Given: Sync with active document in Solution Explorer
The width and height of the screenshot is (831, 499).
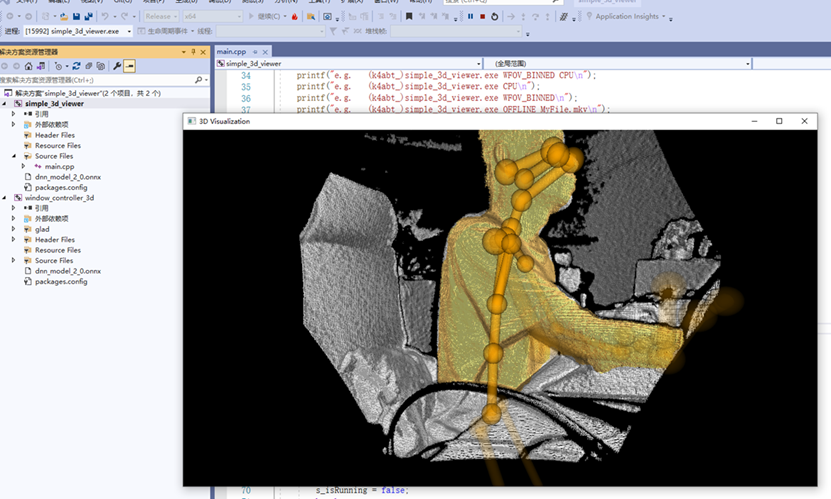Looking at the screenshot, I should (76, 66).
